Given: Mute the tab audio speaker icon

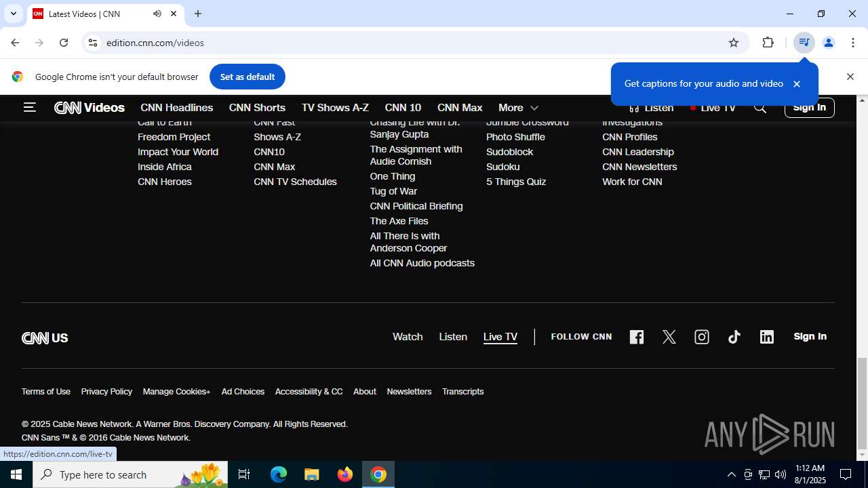Looking at the screenshot, I should click(x=157, y=14).
